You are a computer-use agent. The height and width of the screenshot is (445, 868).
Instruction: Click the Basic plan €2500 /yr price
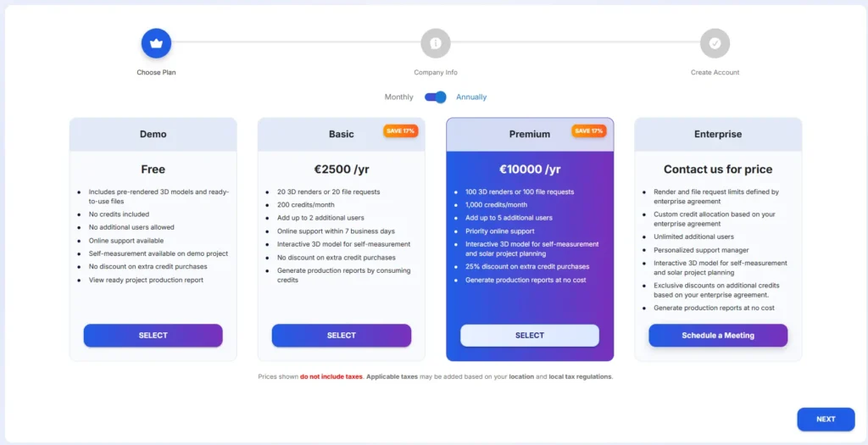342,170
